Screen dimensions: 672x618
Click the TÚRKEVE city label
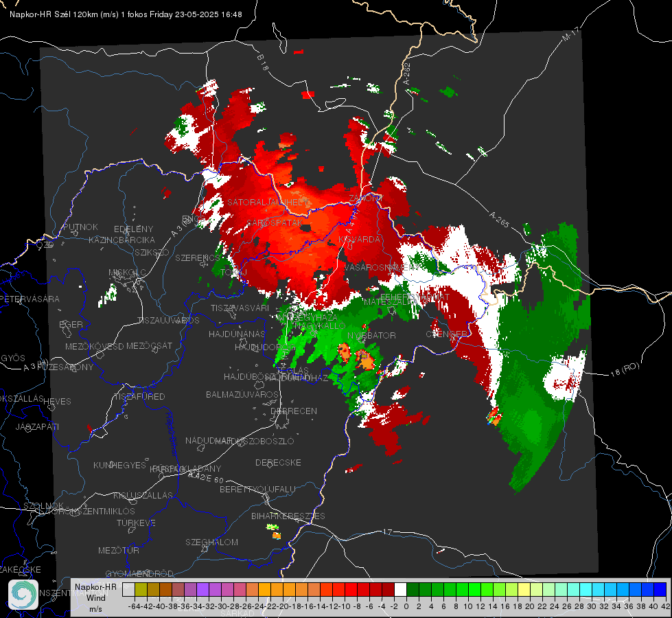[136, 523]
